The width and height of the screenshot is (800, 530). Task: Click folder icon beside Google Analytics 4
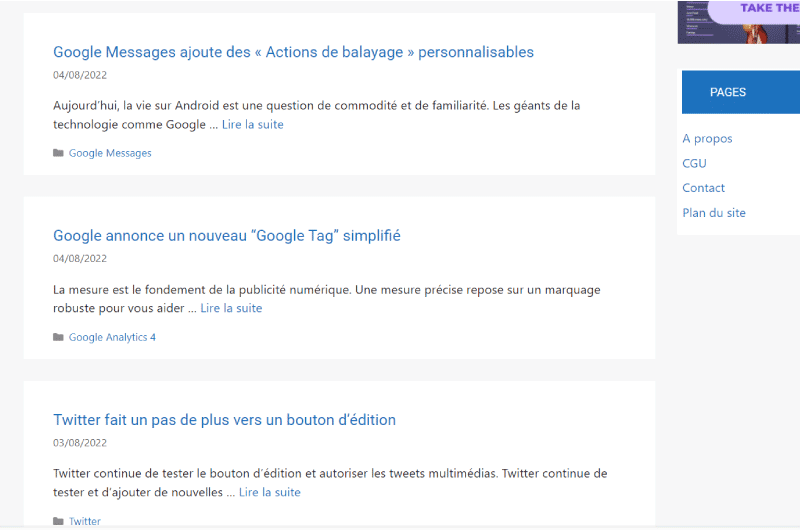58,337
